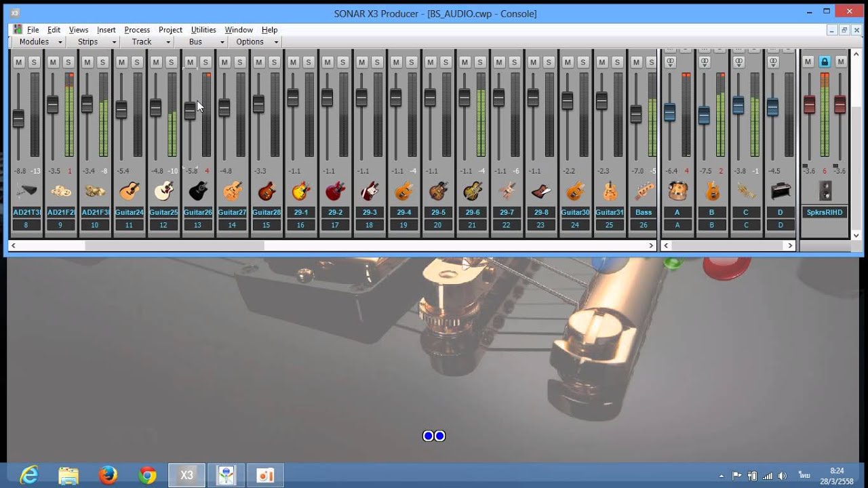868x488 pixels.
Task: Mute track 8 AD21T3
Action: 19,62
